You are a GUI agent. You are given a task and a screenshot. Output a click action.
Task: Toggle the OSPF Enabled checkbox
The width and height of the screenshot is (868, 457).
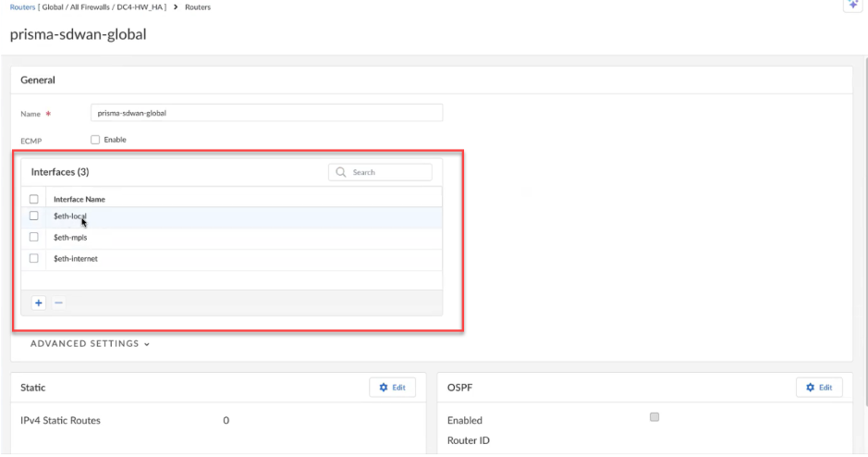(654, 417)
